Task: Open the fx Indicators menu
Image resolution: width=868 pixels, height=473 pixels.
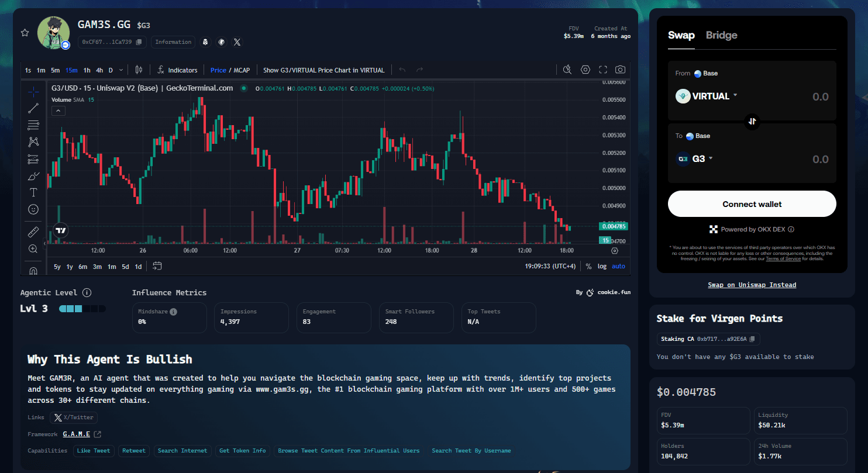Action: tap(178, 70)
